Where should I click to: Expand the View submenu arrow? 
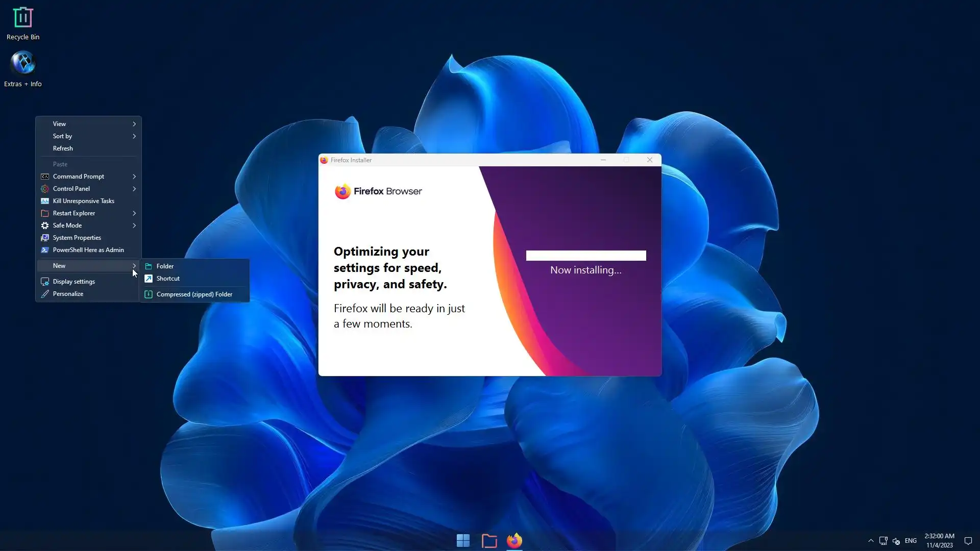tap(134, 124)
